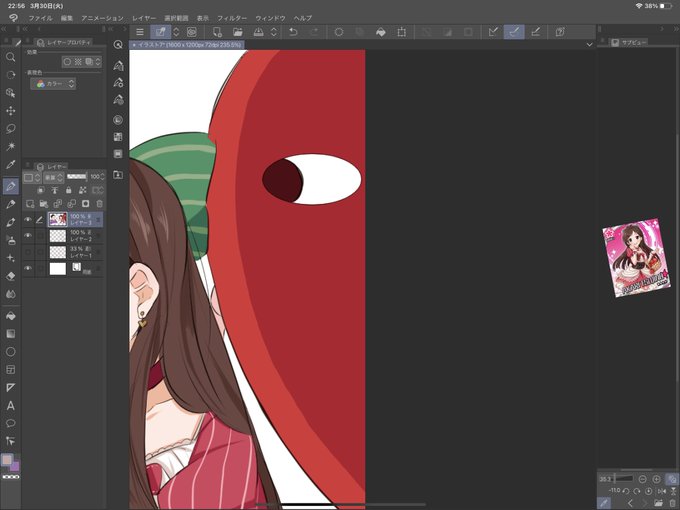Image resolution: width=680 pixels, height=510 pixels.
Task: Open hamburger menu in command bar
Action: click(140, 32)
